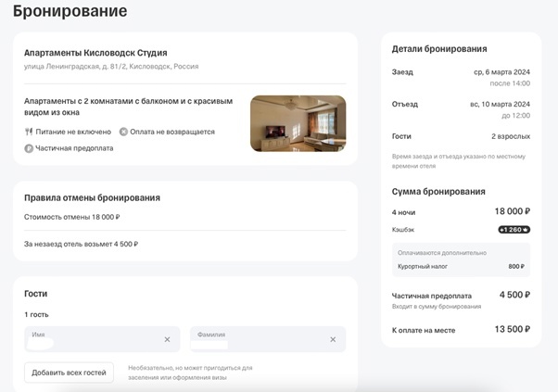Click the Добавить всех гостей button

69,373
